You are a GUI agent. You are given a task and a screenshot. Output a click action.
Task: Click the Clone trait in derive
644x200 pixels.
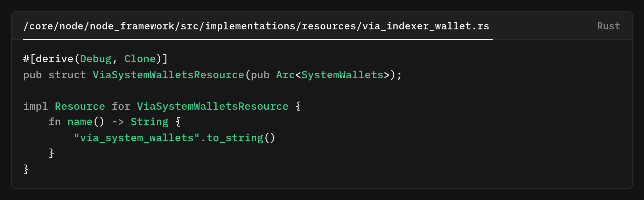click(140, 59)
